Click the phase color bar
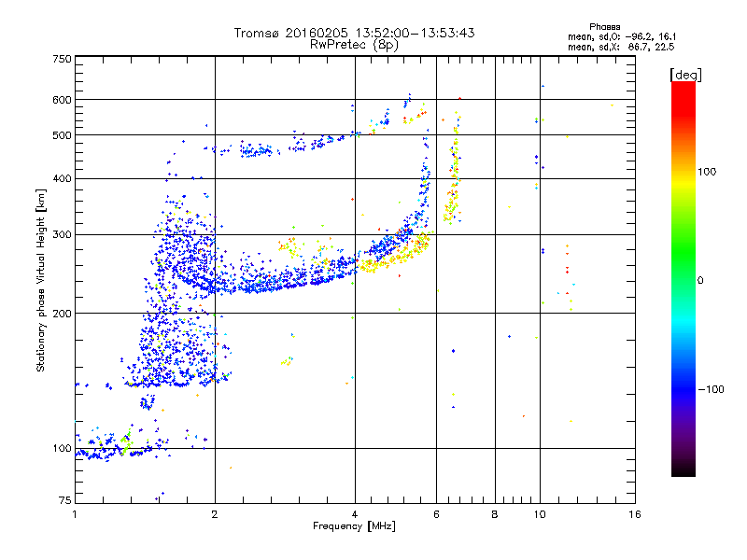Screen dimensions: 747x560 tap(684, 278)
